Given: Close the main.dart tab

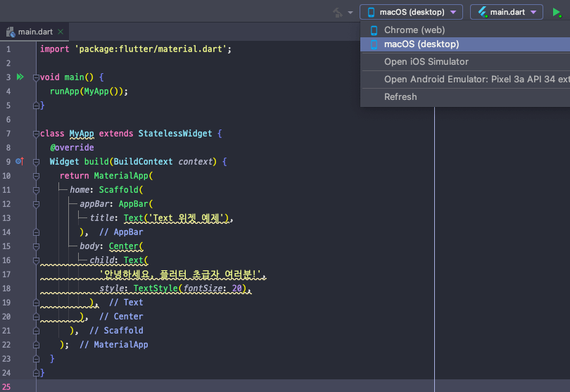Looking at the screenshot, I should click(61, 32).
